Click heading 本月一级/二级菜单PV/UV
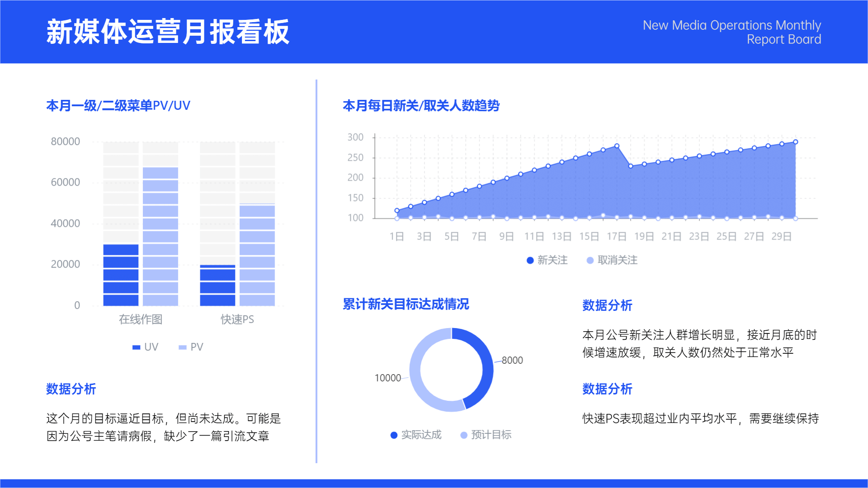This screenshot has height=488, width=868. tap(118, 106)
